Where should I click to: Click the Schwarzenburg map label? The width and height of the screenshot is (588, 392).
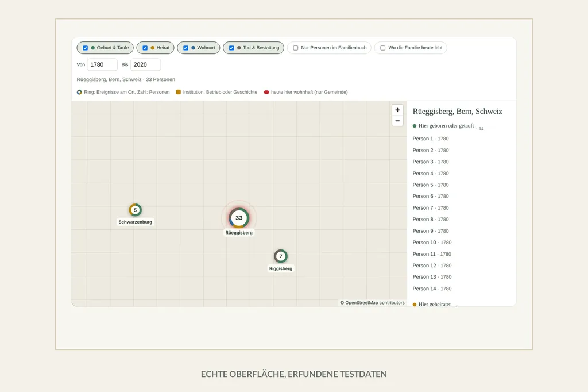pos(136,222)
